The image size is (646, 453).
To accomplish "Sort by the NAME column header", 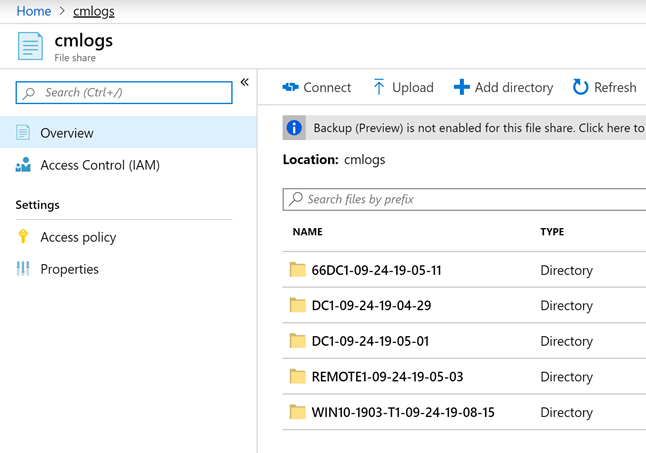I will (308, 232).
